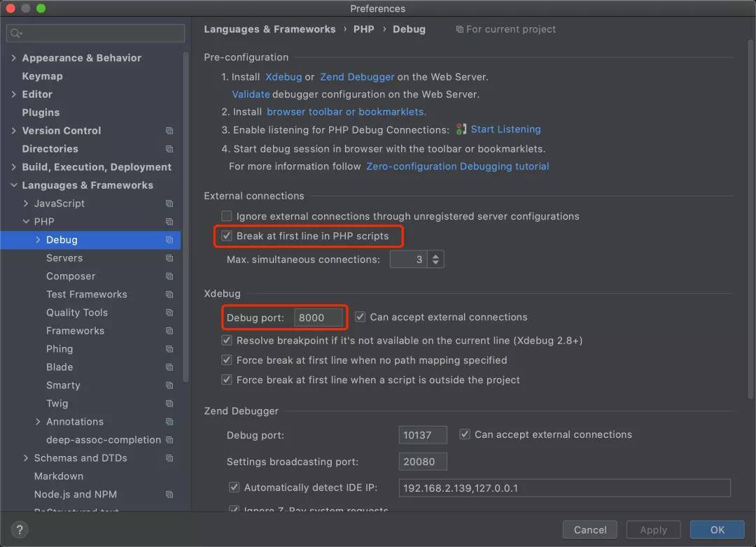
Task: Click the project-level icon beside Composer
Action: point(169,276)
